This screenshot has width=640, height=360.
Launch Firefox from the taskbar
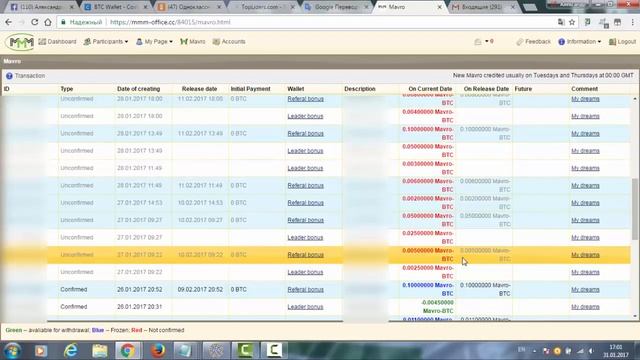(158, 351)
